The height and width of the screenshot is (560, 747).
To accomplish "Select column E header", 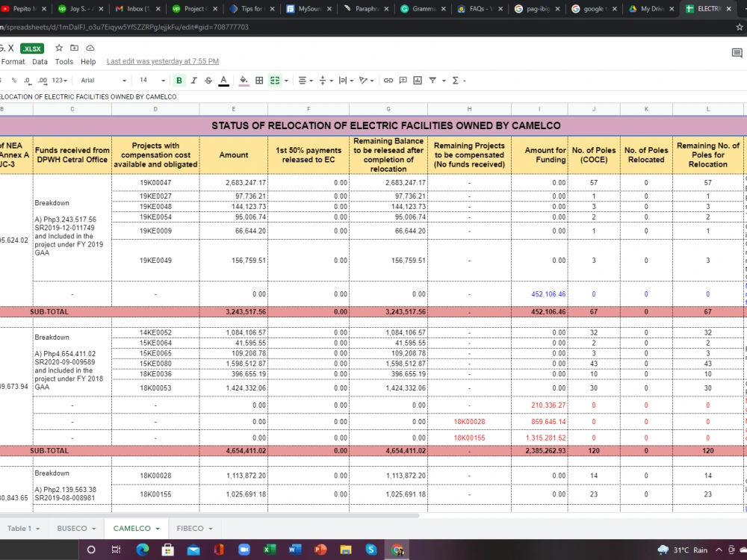I will (233, 109).
